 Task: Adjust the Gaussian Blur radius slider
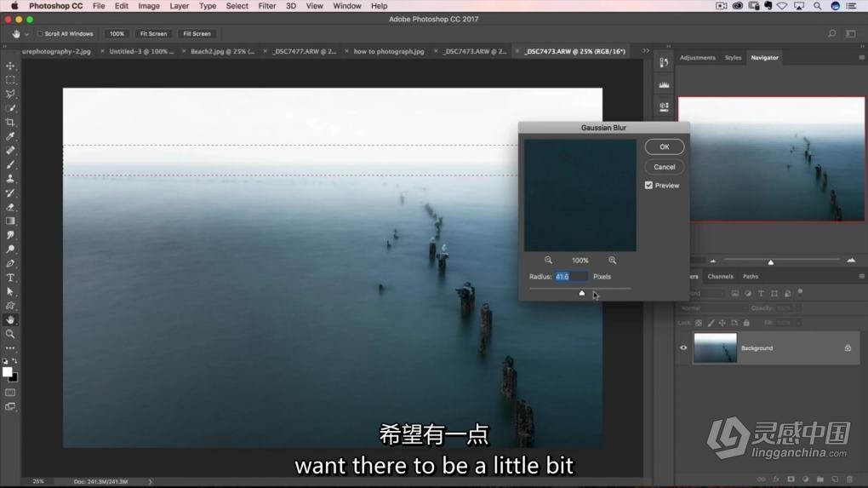click(x=582, y=292)
